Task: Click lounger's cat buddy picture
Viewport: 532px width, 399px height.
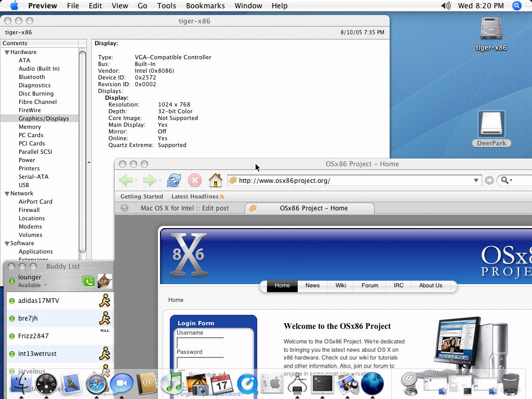Action: 105,281
